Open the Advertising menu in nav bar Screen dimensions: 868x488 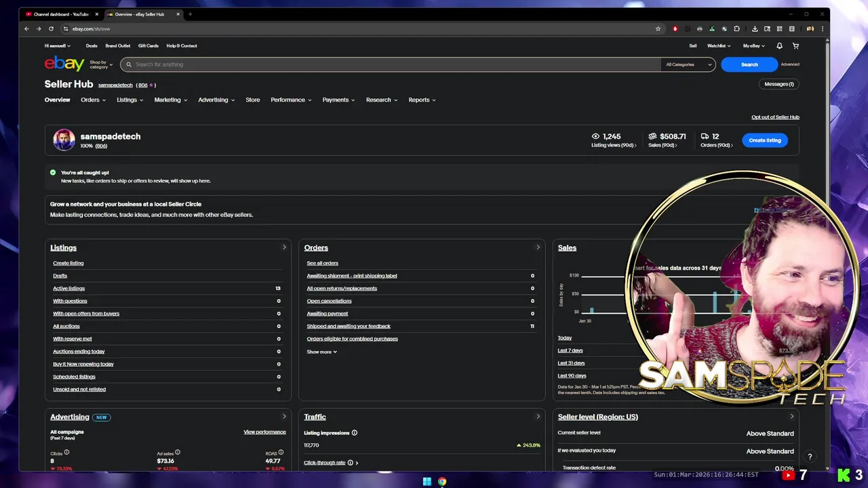pos(216,100)
